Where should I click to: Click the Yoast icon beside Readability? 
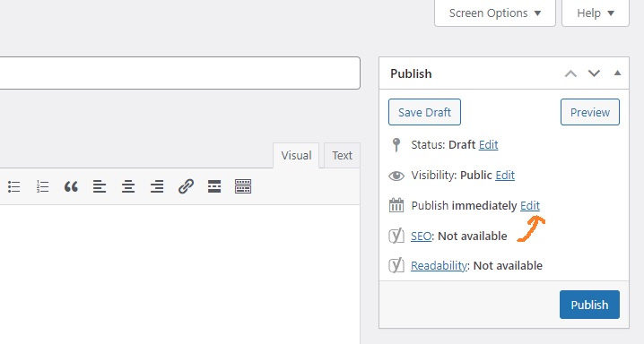pyautogui.click(x=396, y=265)
